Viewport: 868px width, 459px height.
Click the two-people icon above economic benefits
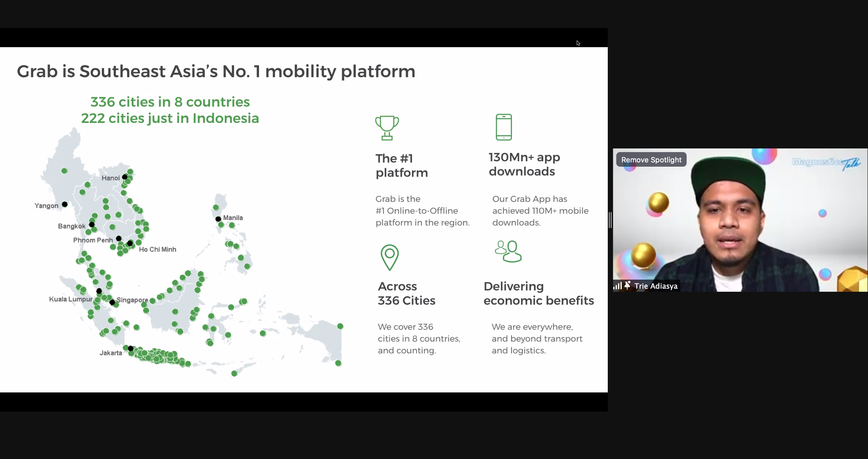pyautogui.click(x=508, y=251)
